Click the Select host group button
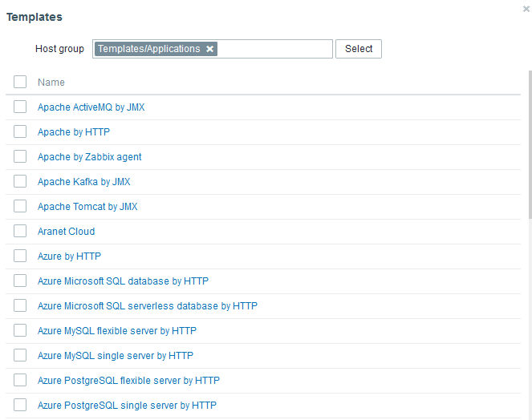Viewport: 532px width, 420px height. (359, 49)
